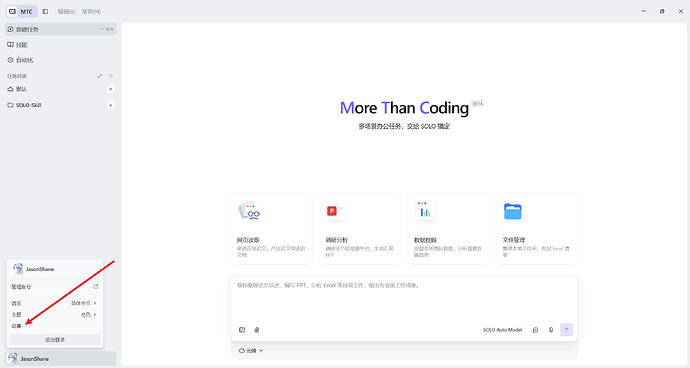The width and height of the screenshot is (690, 368).
Task: Click the filter icon beside 任务列表
Action: click(x=110, y=77)
